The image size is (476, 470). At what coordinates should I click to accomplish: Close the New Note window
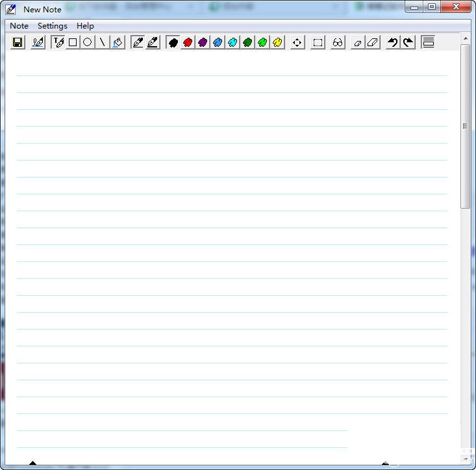pos(456,7)
